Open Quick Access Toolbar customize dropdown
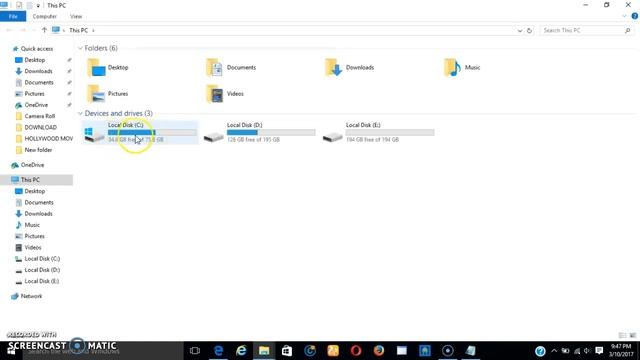Viewport: 640px width, 360px height. (38, 6)
